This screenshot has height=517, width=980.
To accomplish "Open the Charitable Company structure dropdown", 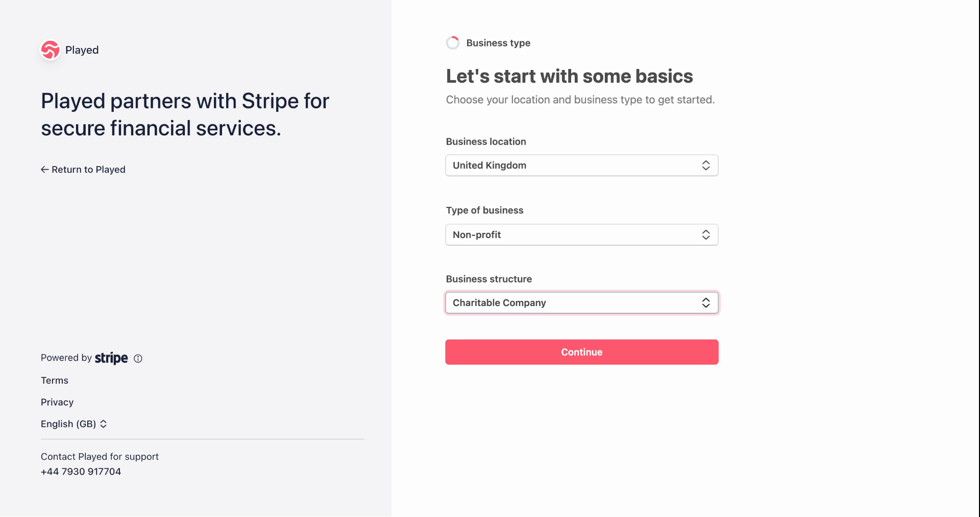I will pos(582,303).
